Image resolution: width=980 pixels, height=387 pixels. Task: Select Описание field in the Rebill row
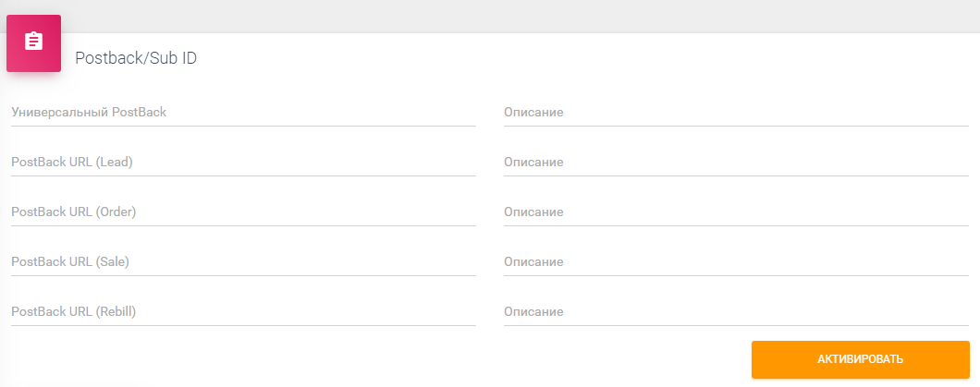pos(736,312)
